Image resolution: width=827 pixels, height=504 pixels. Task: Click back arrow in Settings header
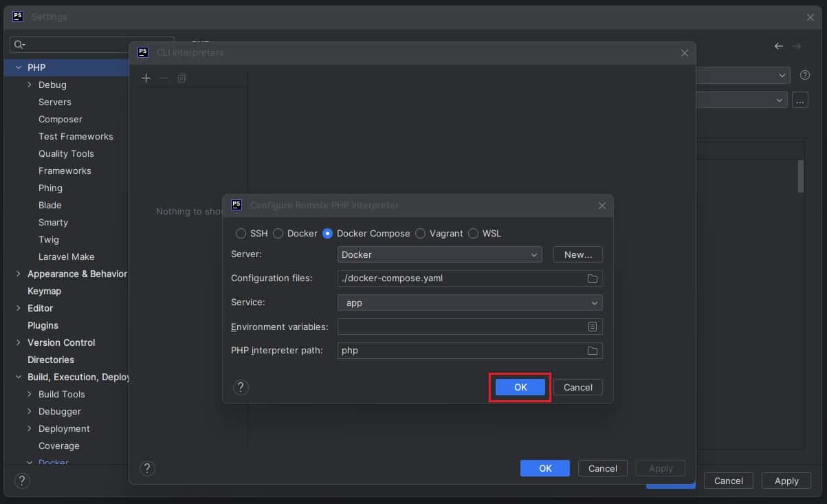pos(778,46)
